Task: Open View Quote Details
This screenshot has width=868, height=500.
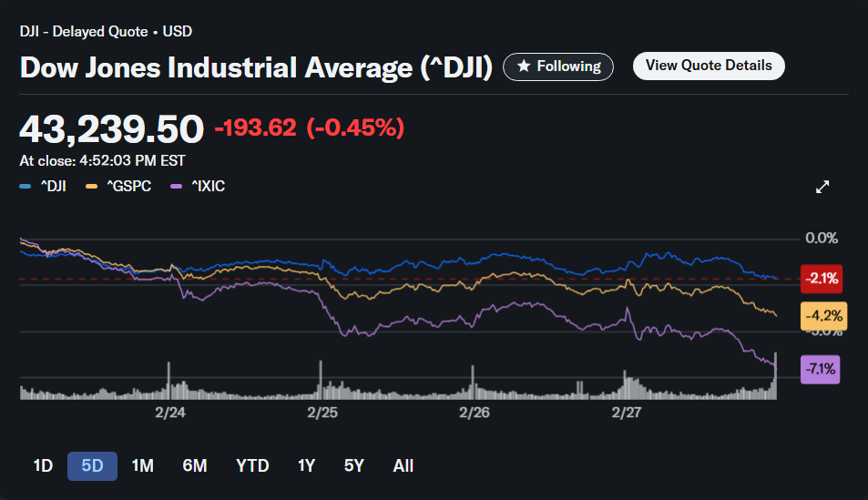Action: point(709,66)
